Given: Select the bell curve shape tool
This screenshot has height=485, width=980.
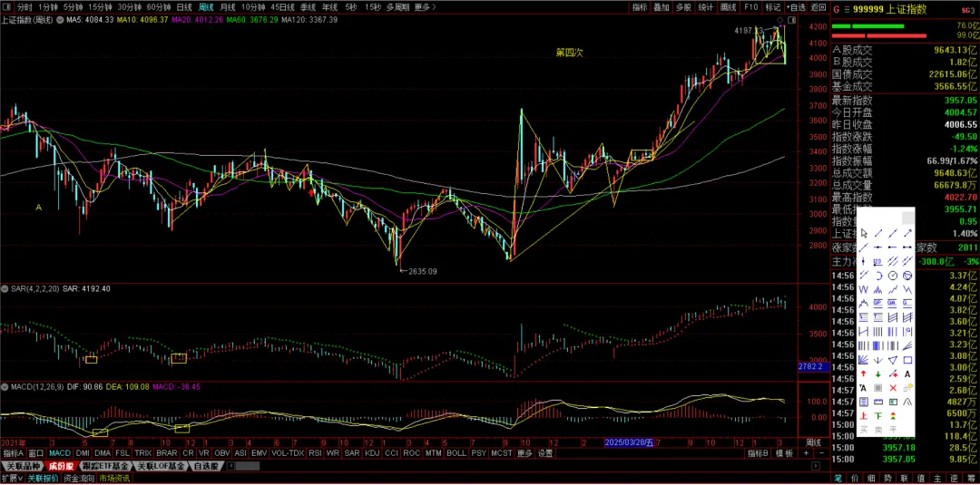Looking at the screenshot, I should tap(907, 402).
